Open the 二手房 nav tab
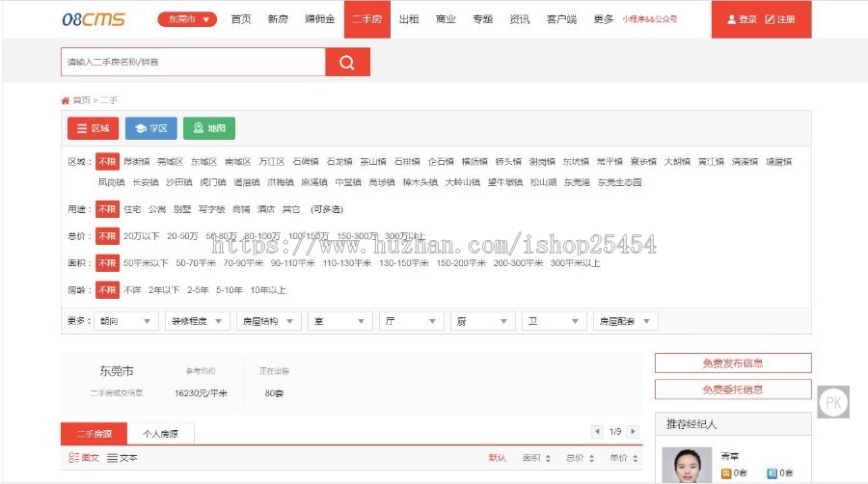Screen dimensions: 868x484 point(367,19)
